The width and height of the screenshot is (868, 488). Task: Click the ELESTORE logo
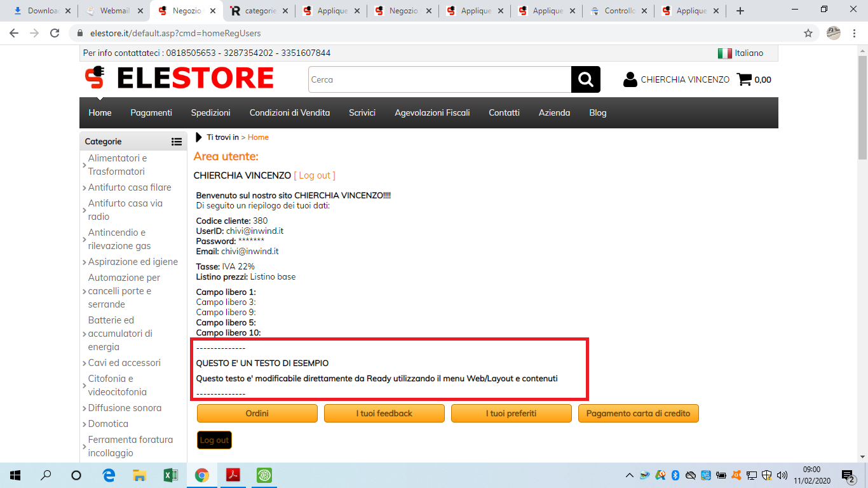pyautogui.click(x=179, y=78)
